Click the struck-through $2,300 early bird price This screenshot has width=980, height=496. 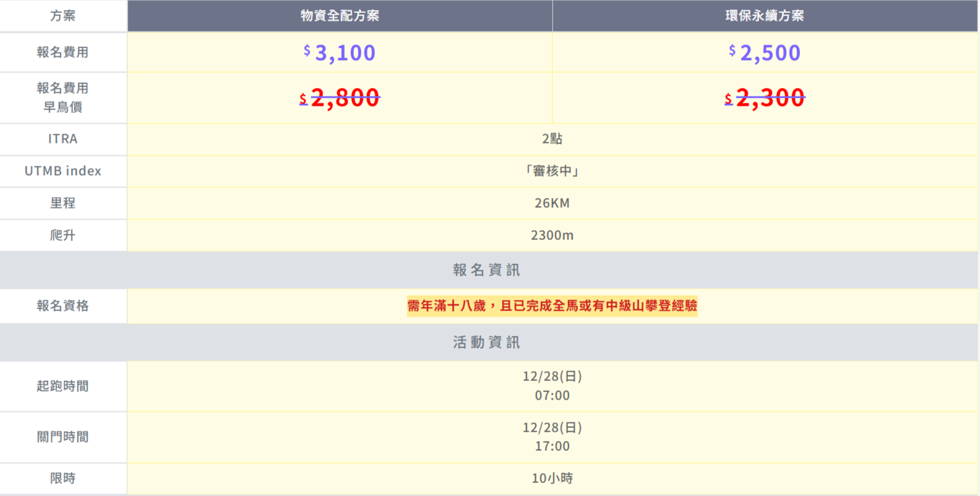(x=765, y=98)
